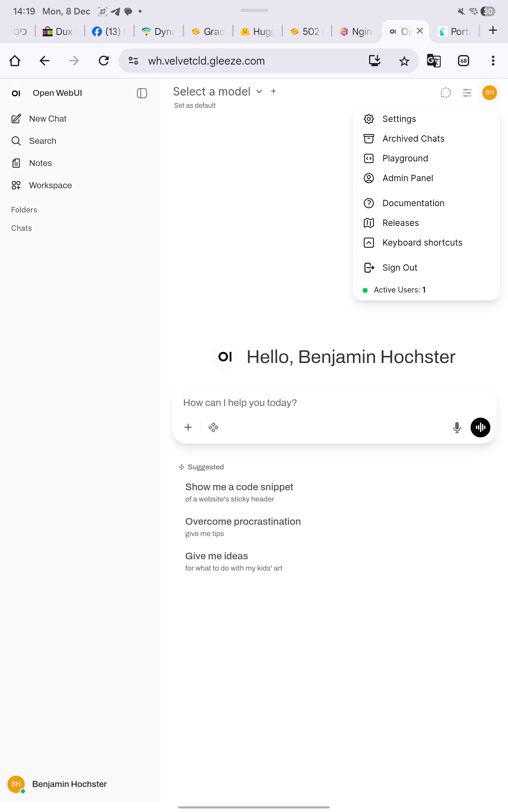Click the microphone dictation icon
This screenshot has height=812, width=508.
[457, 427]
